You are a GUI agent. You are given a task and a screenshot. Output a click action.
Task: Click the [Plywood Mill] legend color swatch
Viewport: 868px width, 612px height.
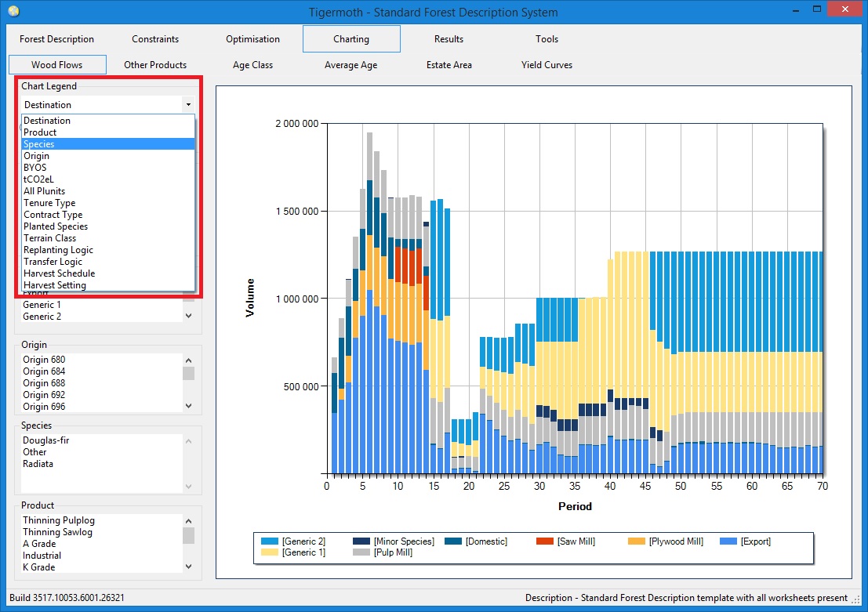pyautogui.click(x=637, y=541)
